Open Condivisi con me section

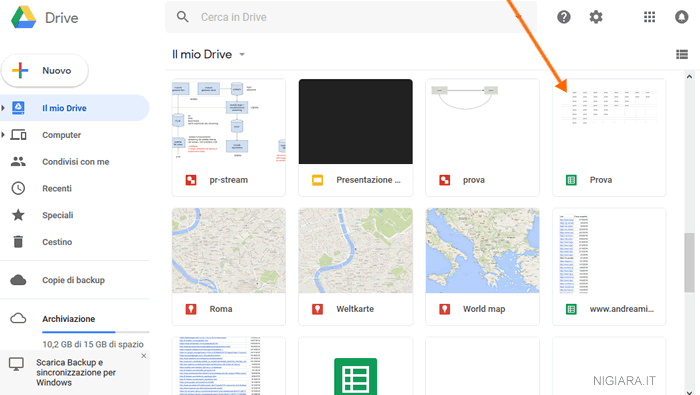tap(75, 161)
